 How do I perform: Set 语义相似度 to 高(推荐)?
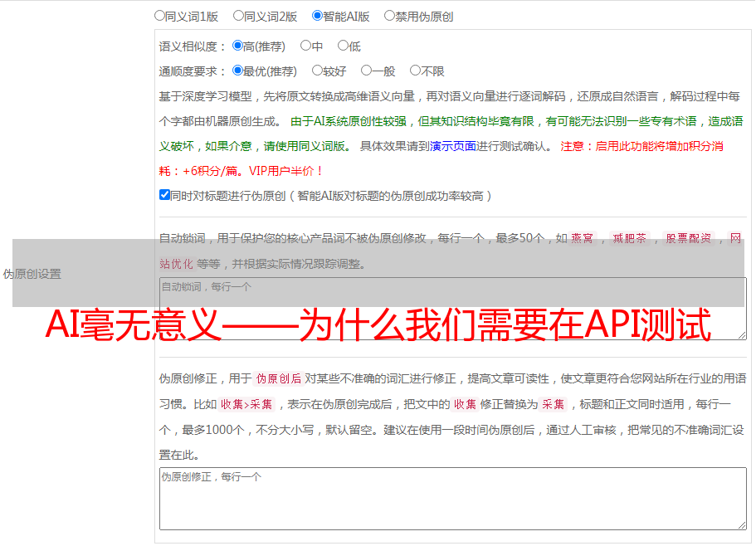237,46
